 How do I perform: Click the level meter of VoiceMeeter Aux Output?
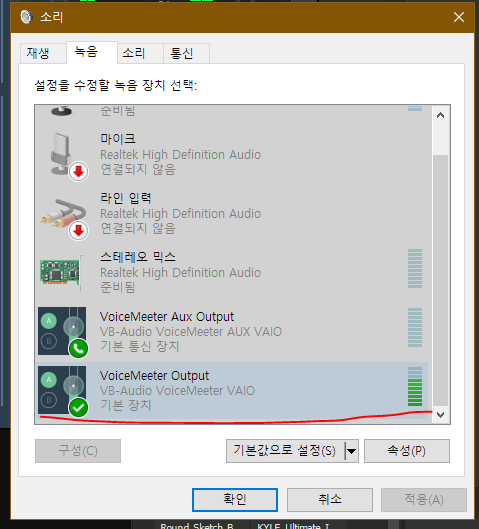pyautogui.click(x=415, y=328)
